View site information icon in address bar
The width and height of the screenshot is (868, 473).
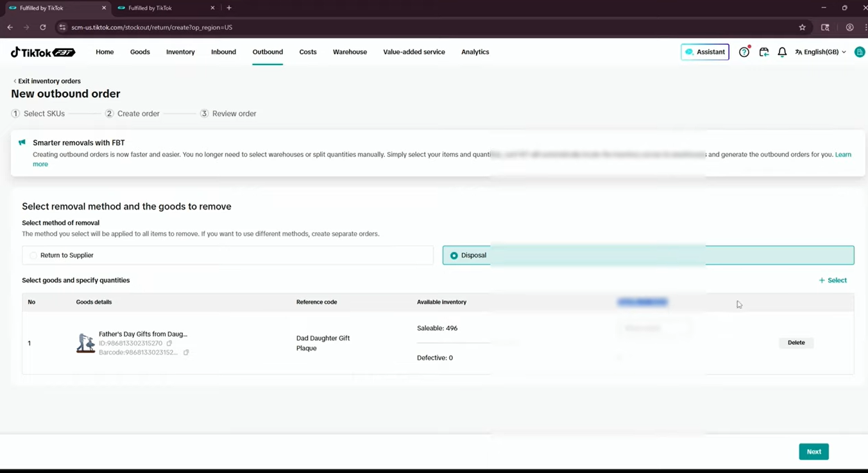pyautogui.click(x=62, y=28)
